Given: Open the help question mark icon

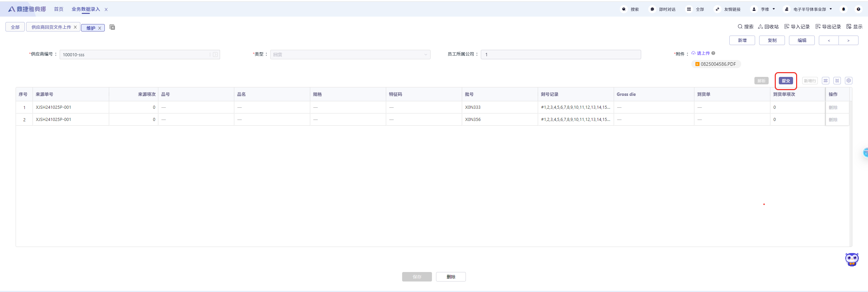Looking at the screenshot, I should tap(859, 9).
